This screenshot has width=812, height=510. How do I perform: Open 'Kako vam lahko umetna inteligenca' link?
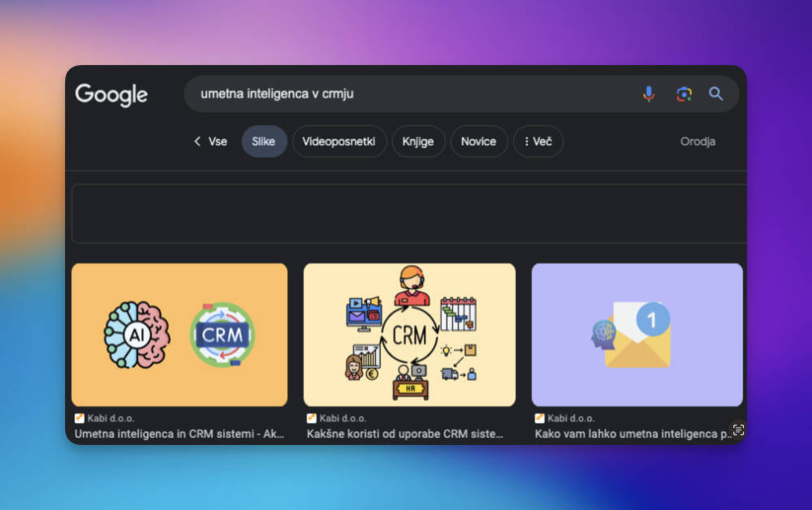coord(633,434)
